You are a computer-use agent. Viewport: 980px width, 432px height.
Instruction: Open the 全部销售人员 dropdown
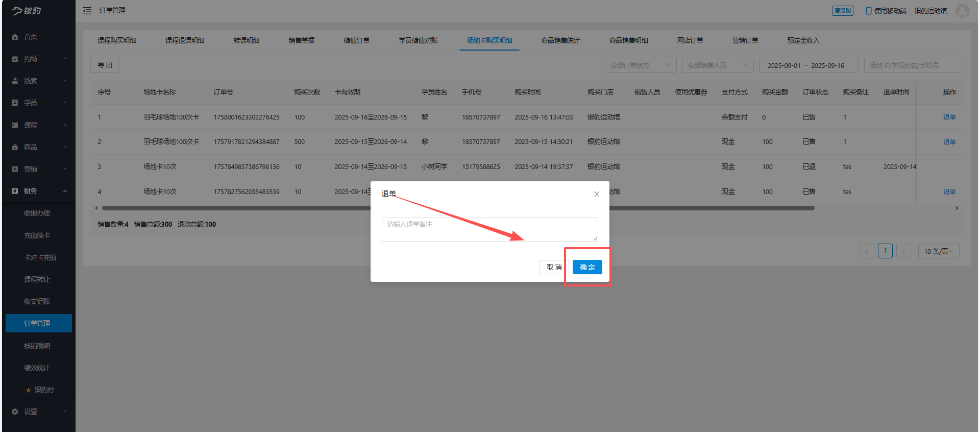click(717, 65)
